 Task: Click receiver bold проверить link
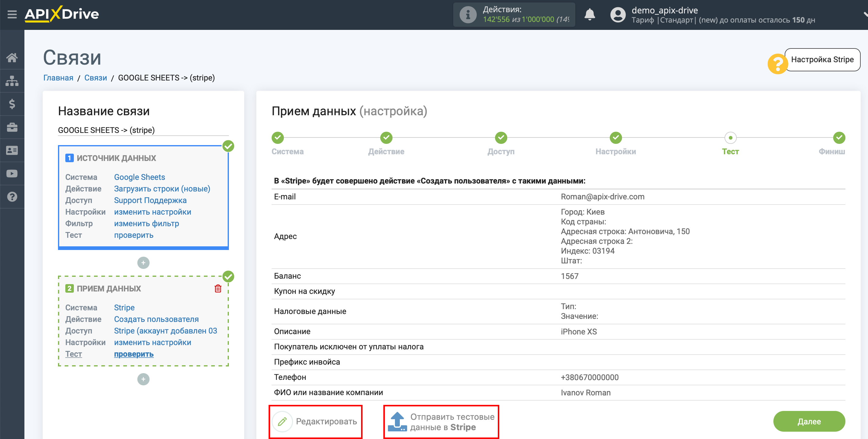134,354
